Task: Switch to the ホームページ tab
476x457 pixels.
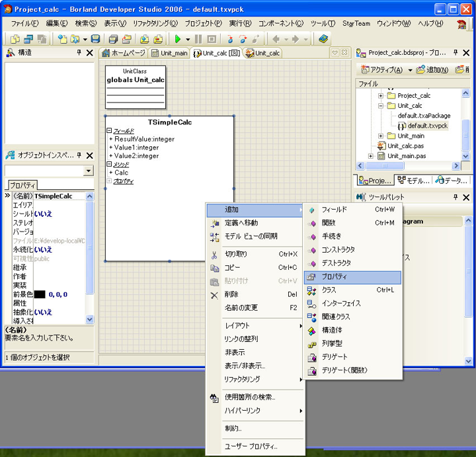Action: (124, 53)
